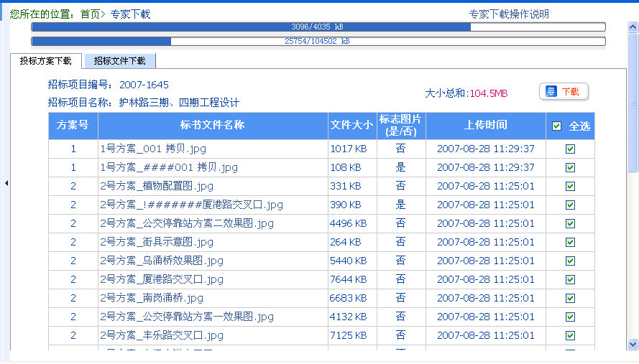639x364 pixels.
Task: Click the file size 108 KB
Action: pos(346,168)
